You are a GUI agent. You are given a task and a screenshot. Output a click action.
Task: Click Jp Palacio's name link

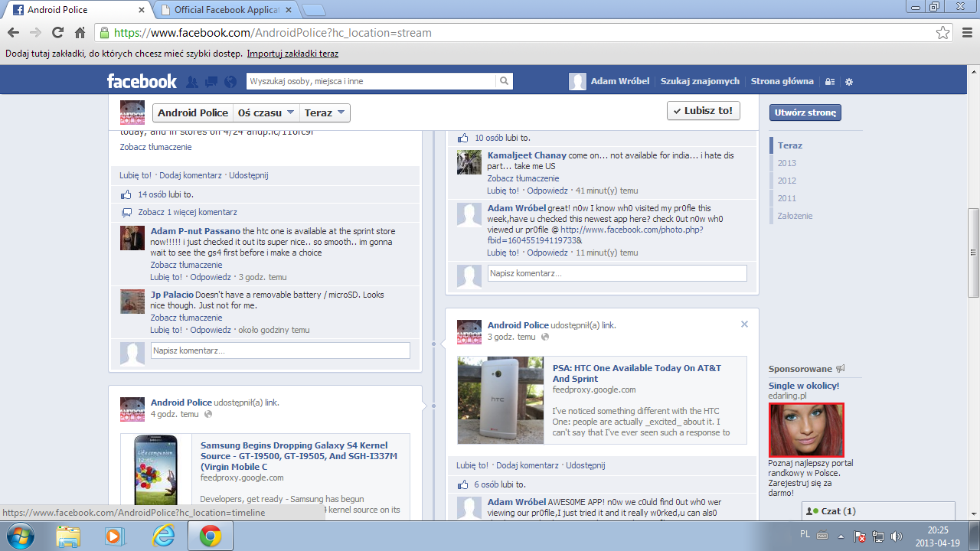171,295
